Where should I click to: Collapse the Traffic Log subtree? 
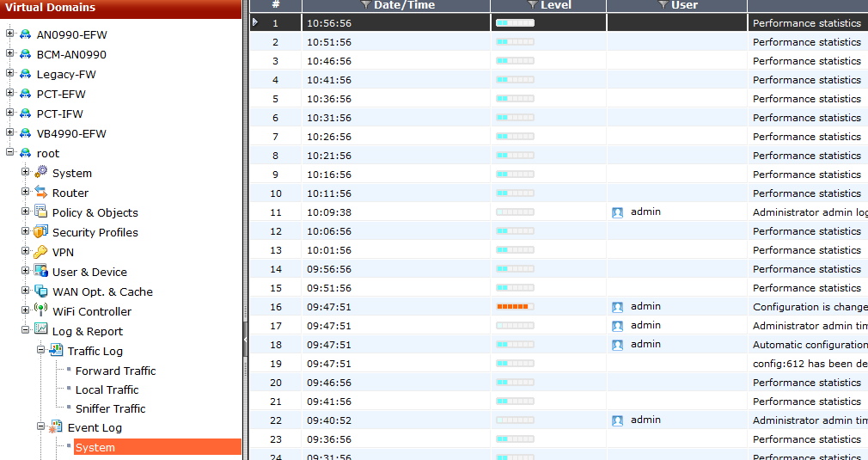[x=41, y=351]
